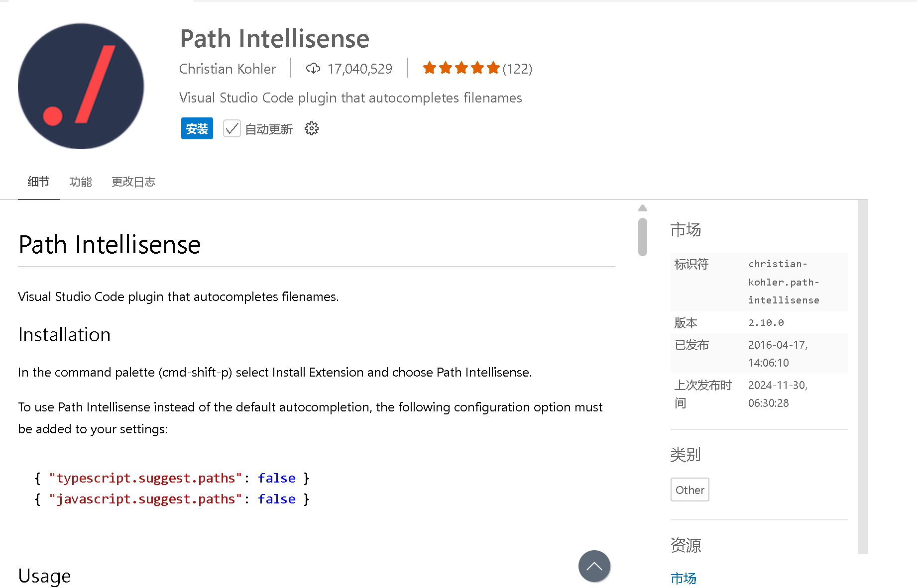Click the scroll-to-top arrow button
The height and width of the screenshot is (588, 917).
(x=594, y=566)
